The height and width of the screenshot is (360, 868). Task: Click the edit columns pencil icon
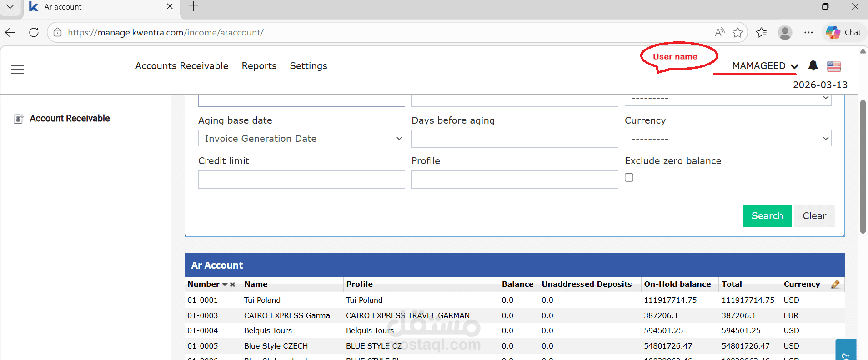coord(835,285)
